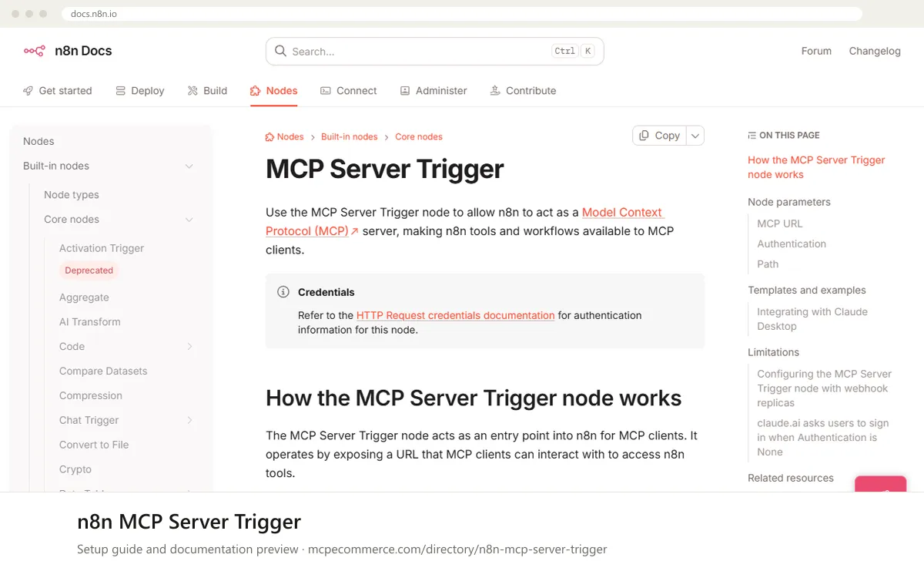
Task: Jump to How the MCP Server Trigger node works
Action: click(816, 167)
